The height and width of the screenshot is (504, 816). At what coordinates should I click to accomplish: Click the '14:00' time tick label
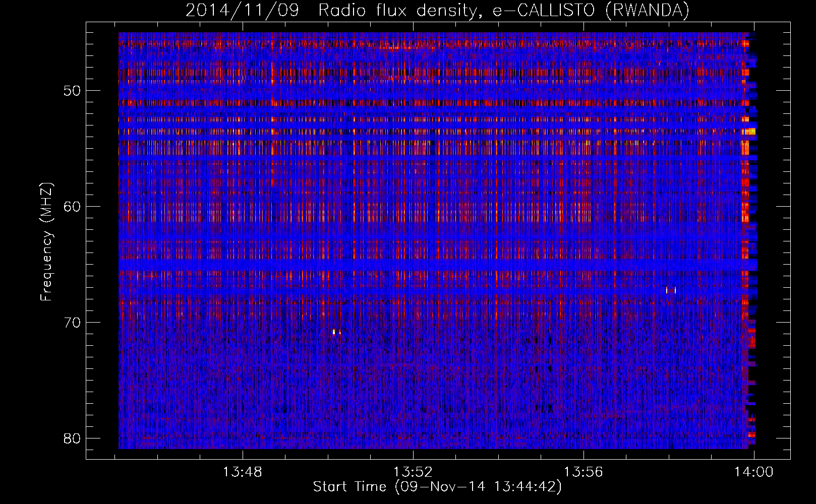(x=754, y=472)
